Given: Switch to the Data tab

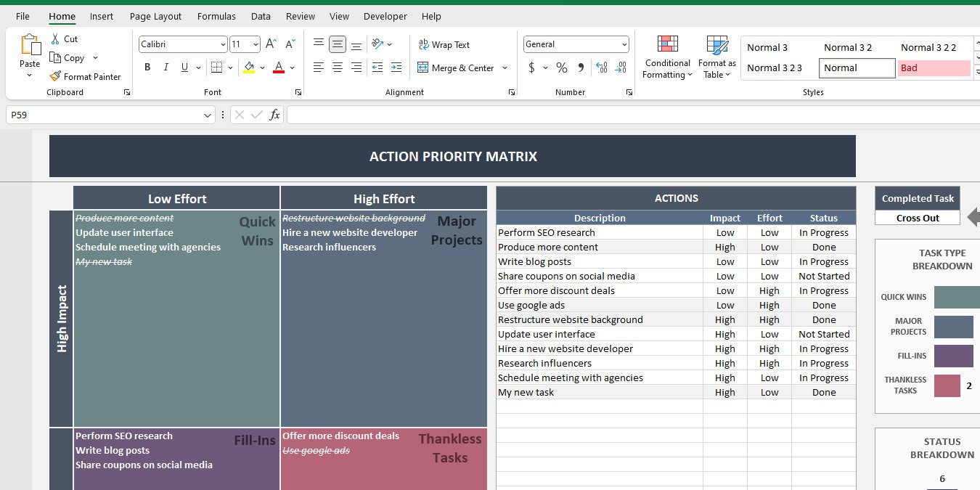Looking at the screenshot, I should pyautogui.click(x=261, y=16).
